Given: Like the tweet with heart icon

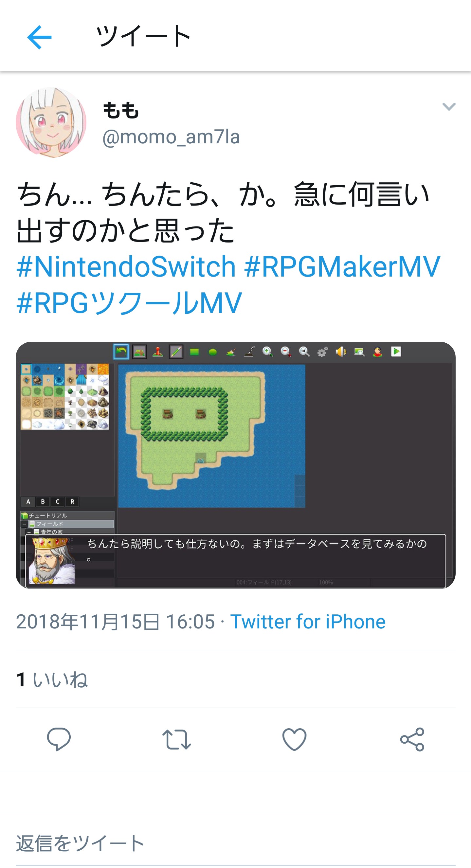Looking at the screenshot, I should tap(294, 739).
